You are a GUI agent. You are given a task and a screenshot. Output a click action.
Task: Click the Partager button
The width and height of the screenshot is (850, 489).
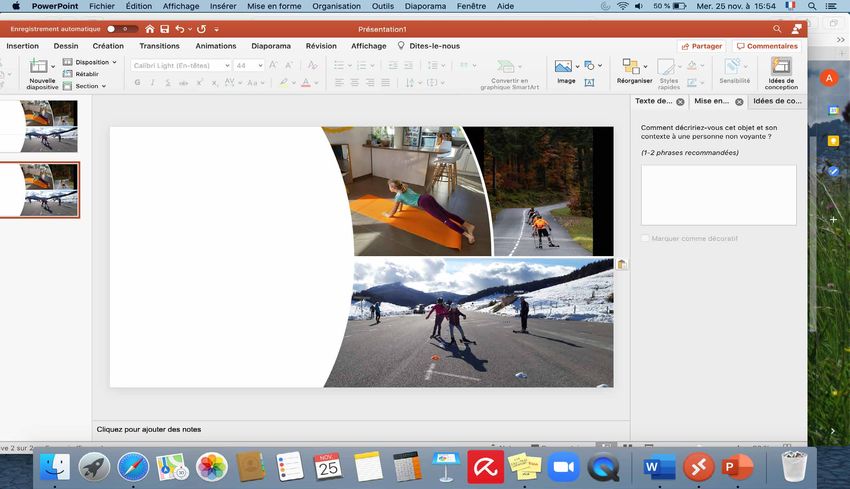(700, 46)
